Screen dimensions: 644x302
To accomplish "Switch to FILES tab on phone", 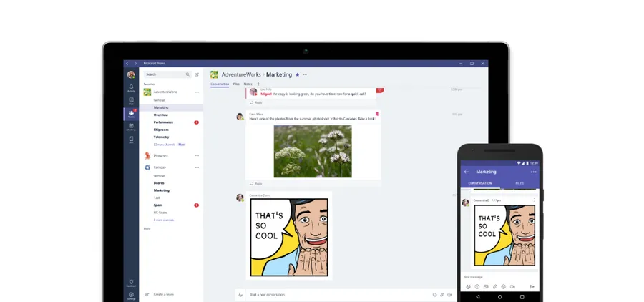I will point(519,183).
